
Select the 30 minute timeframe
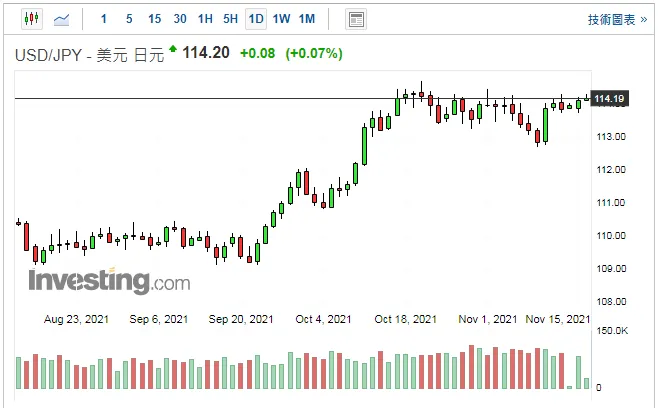point(180,19)
